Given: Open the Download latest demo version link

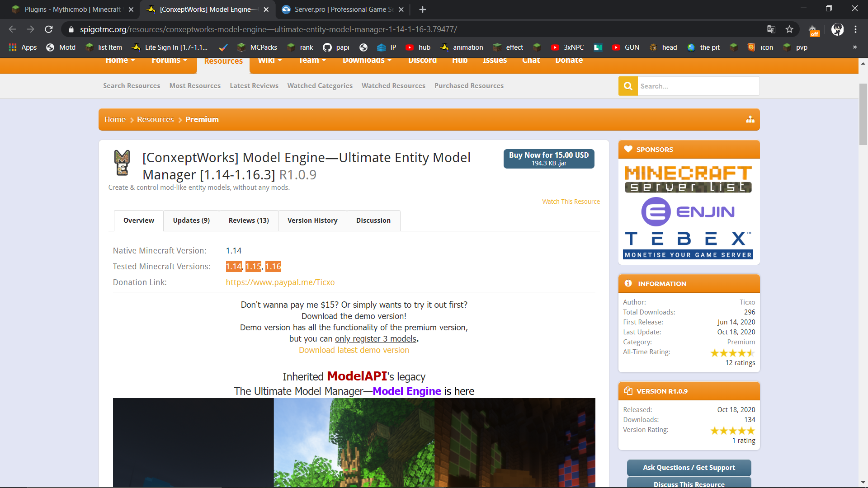Looking at the screenshot, I should tap(354, 350).
